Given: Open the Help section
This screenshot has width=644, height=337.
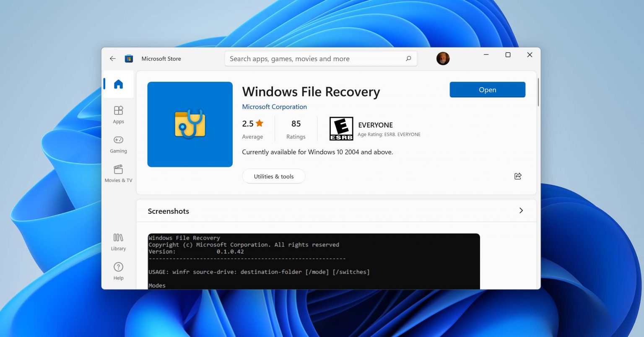Looking at the screenshot, I should (118, 270).
